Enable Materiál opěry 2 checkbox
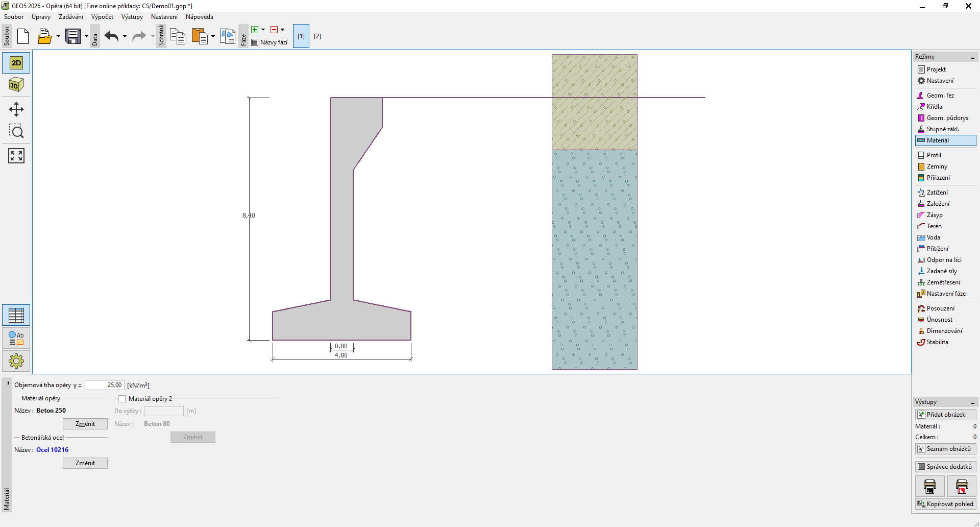The image size is (980, 527). click(x=122, y=399)
